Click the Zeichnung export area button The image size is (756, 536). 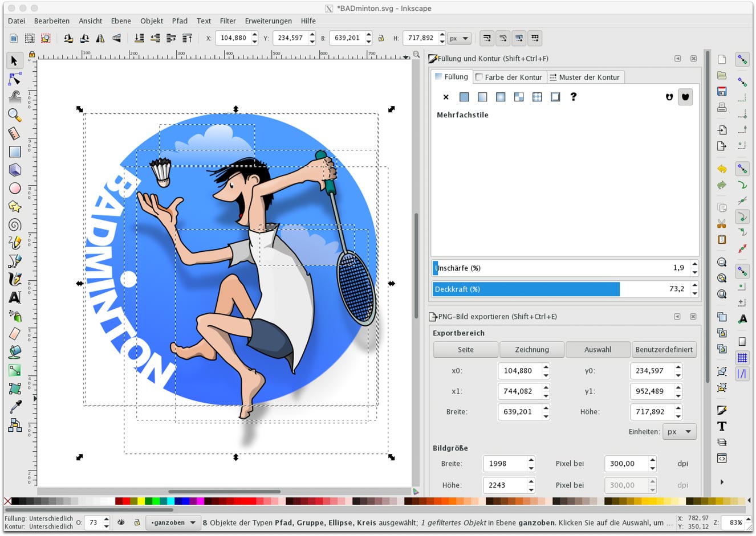tap(532, 350)
